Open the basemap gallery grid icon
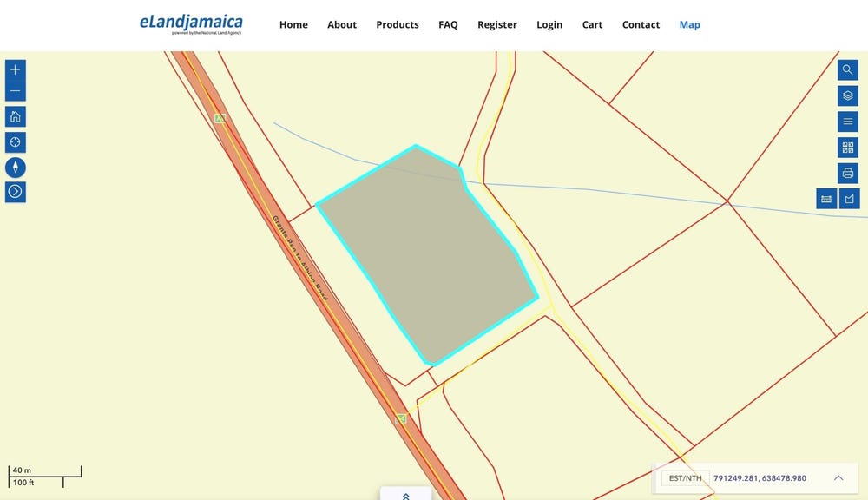Screen dimensions: 868x500 click(x=848, y=148)
